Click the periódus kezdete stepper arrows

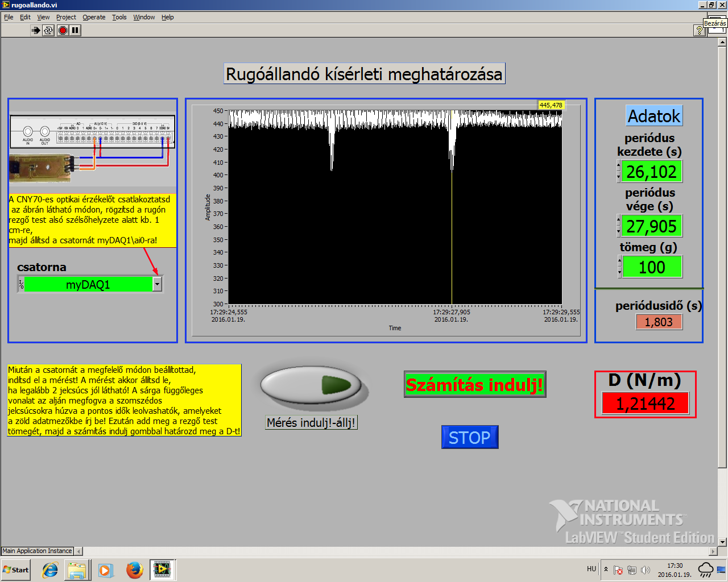pyautogui.click(x=619, y=172)
